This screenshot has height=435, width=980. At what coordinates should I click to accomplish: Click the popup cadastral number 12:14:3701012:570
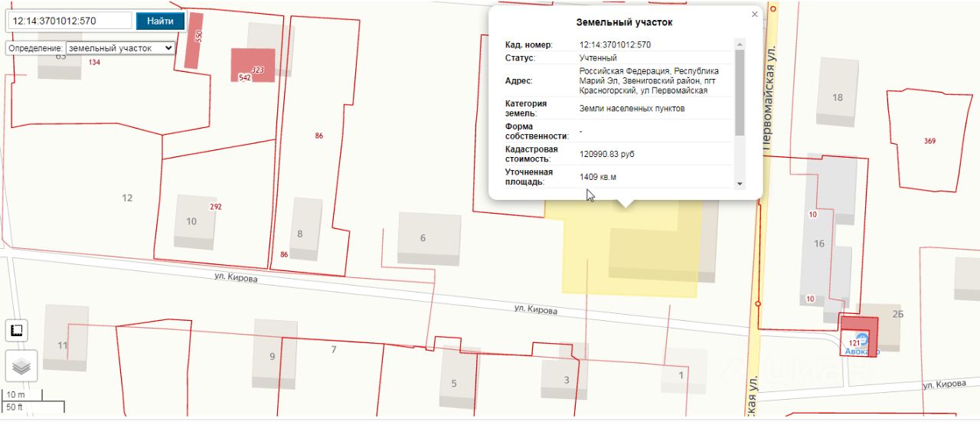click(x=616, y=44)
